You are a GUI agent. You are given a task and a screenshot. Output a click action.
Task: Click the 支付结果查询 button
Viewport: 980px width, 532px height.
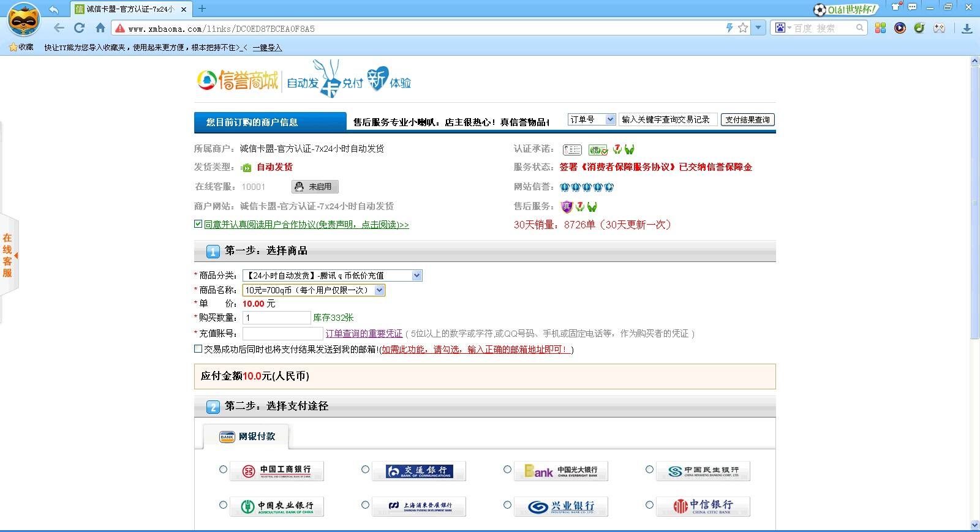[x=747, y=120]
